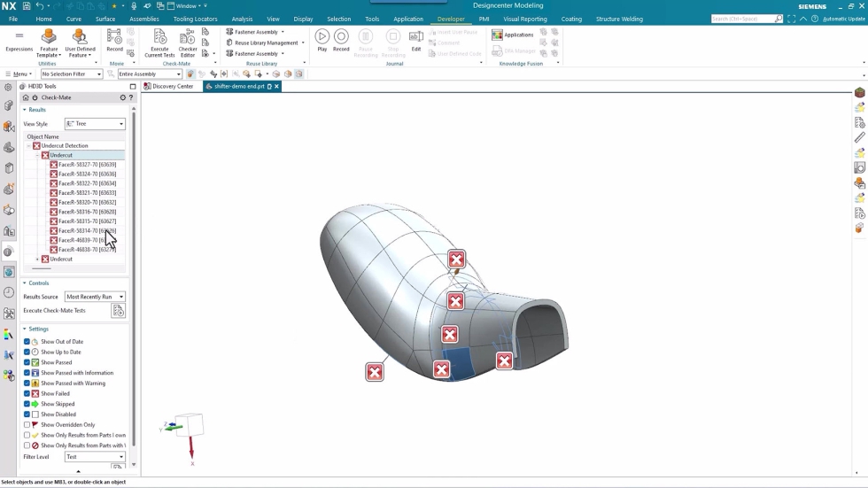Screen dimensions: 868x488
Task: Open resource bar settings gear icon
Action: tap(8, 87)
